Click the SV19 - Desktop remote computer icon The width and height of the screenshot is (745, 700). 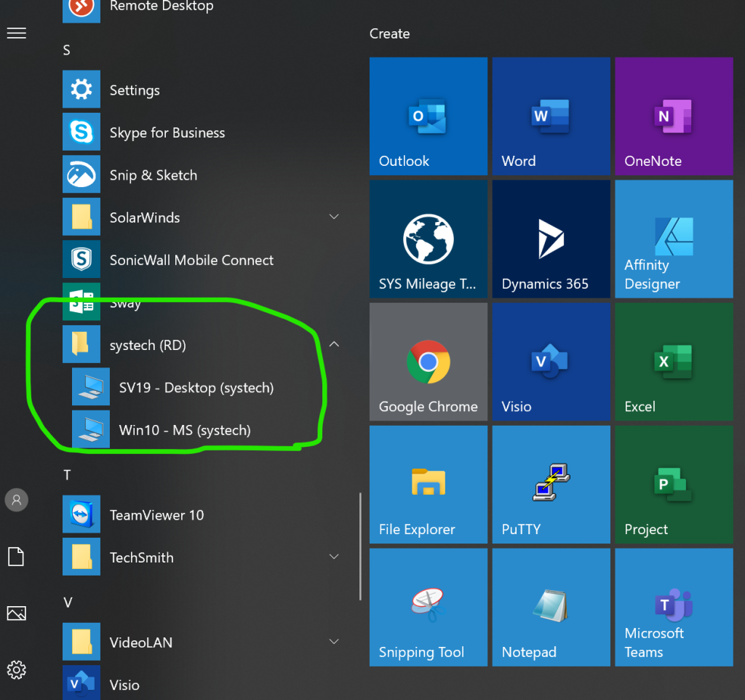click(x=91, y=387)
